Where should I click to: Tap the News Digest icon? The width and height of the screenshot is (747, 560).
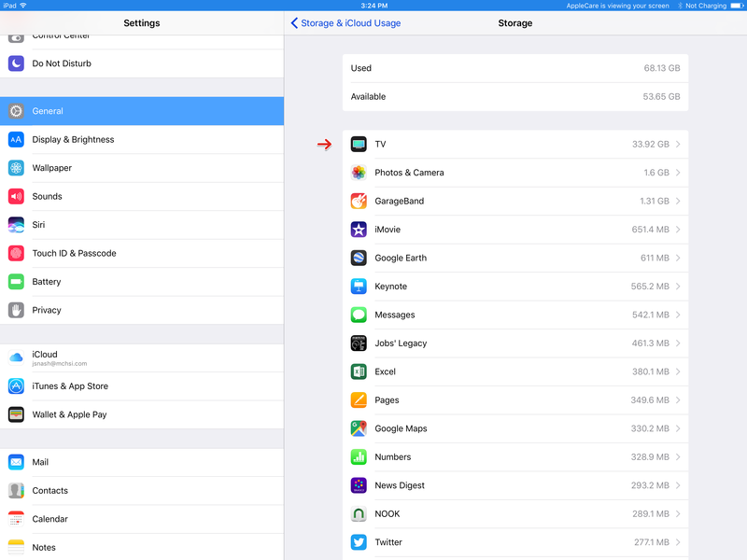[x=359, y=485]
